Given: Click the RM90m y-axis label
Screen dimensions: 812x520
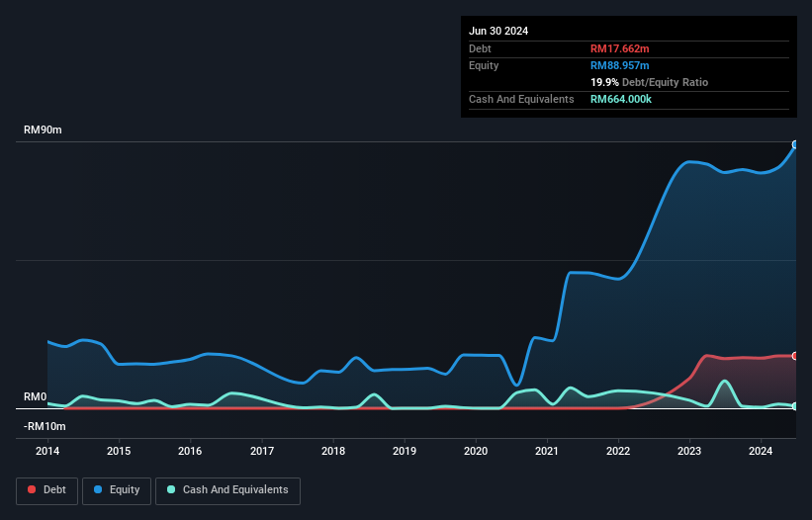Looking at the screenshot, I should pyautogui.click(x=43, y=130).
